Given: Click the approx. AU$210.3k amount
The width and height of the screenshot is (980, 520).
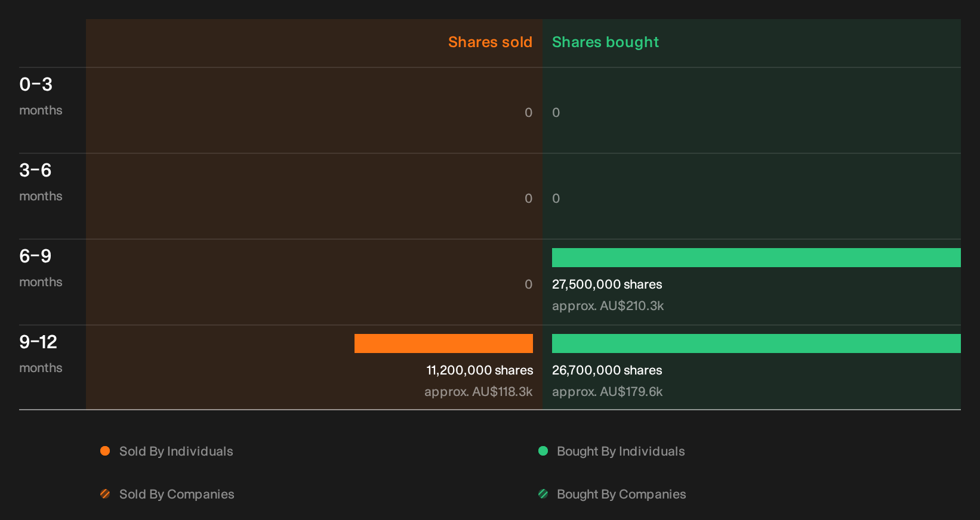Looking at the screenshot, I should tap(608, 306).
